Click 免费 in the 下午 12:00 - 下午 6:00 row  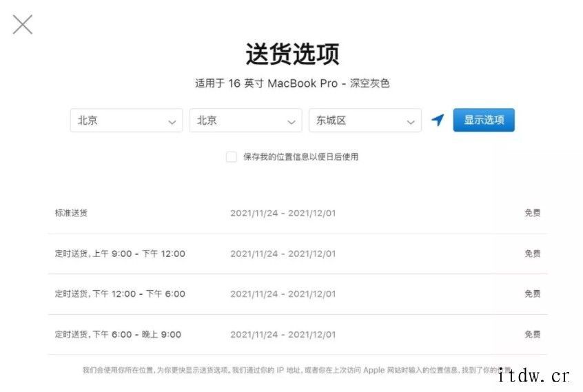(533, 293)
